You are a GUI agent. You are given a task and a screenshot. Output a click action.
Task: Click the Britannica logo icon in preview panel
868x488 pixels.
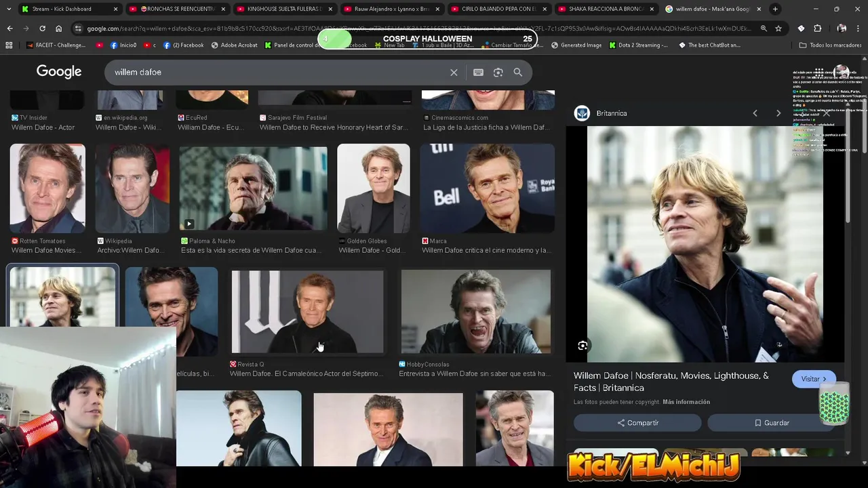582,113
